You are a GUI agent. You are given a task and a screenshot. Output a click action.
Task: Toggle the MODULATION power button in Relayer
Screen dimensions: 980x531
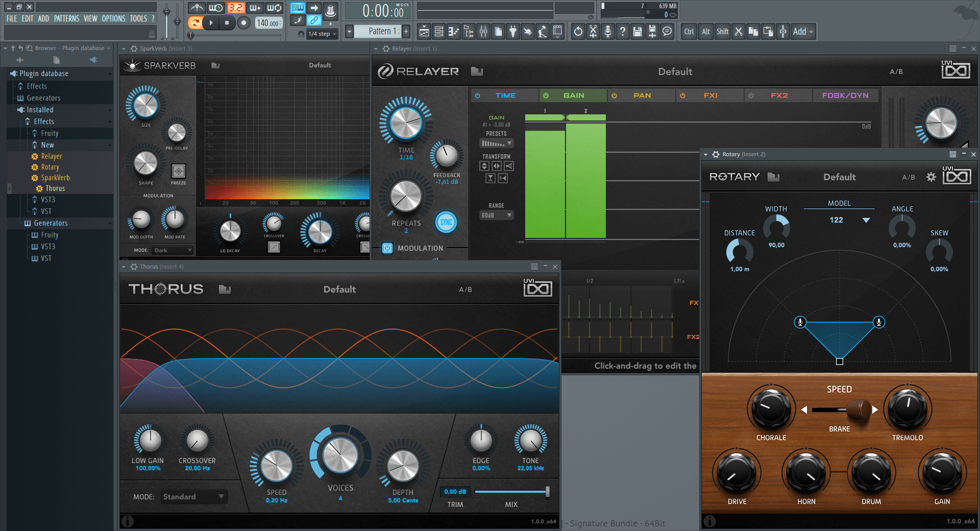pyautogui.click(x=387, y=248)
